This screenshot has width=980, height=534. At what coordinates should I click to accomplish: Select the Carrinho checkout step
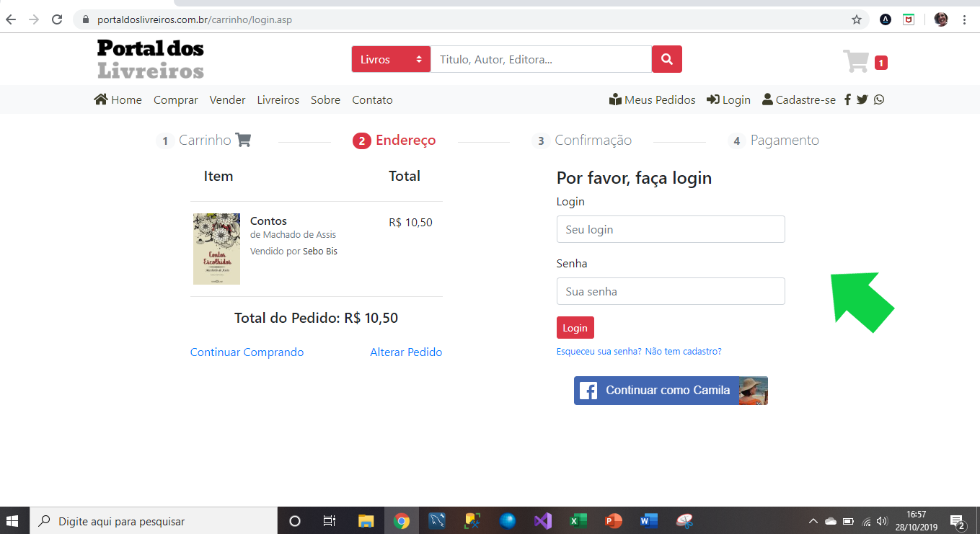(x=204, y=140)
